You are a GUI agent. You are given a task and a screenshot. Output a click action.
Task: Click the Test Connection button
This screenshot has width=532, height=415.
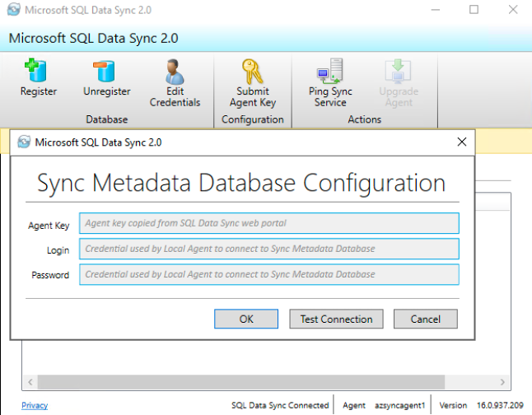point(336,319)
